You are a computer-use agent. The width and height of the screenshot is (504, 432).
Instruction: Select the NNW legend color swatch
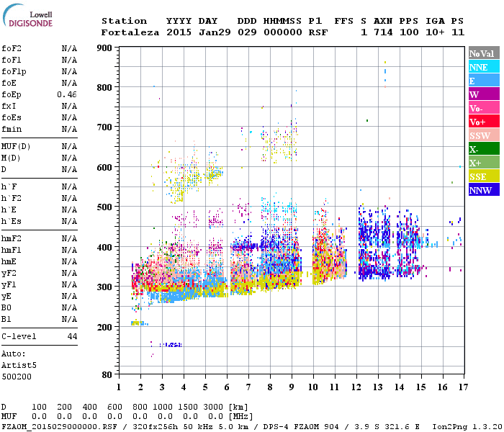pos(484,190)
